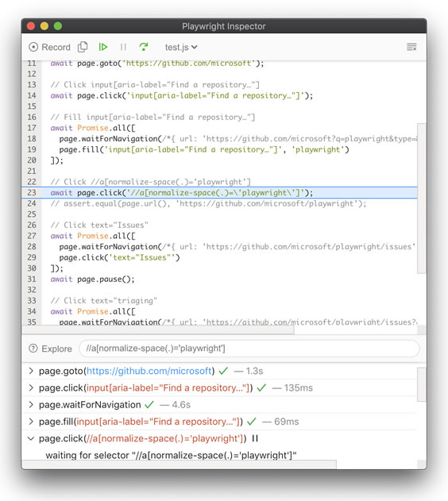
Task: Resume script execution with the play icon
Action: 103,47
